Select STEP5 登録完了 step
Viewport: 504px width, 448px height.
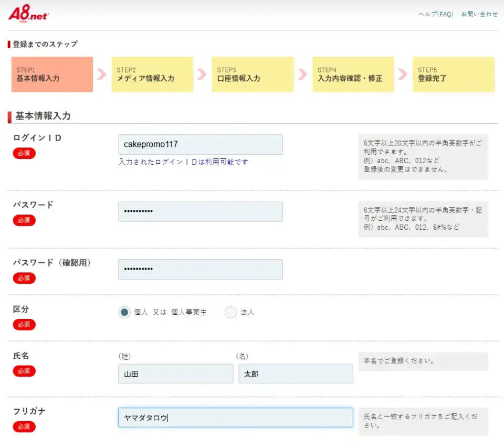click(453, 74)
